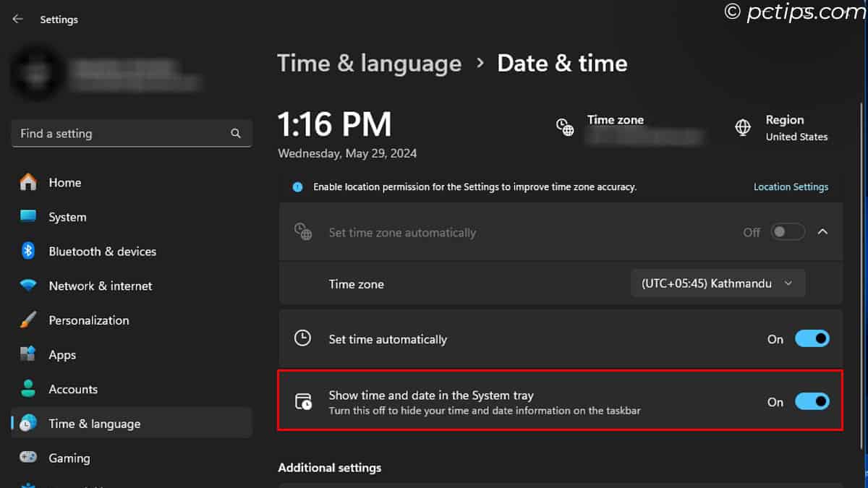Click the Apps icon in sidebar
868x488 pixels.
tap(28, 354)
